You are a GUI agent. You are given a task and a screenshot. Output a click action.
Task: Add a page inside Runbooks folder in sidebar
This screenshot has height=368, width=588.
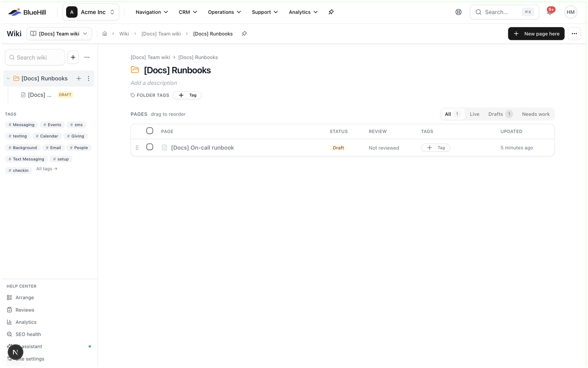pyautogui.click(x=79, y=79)
